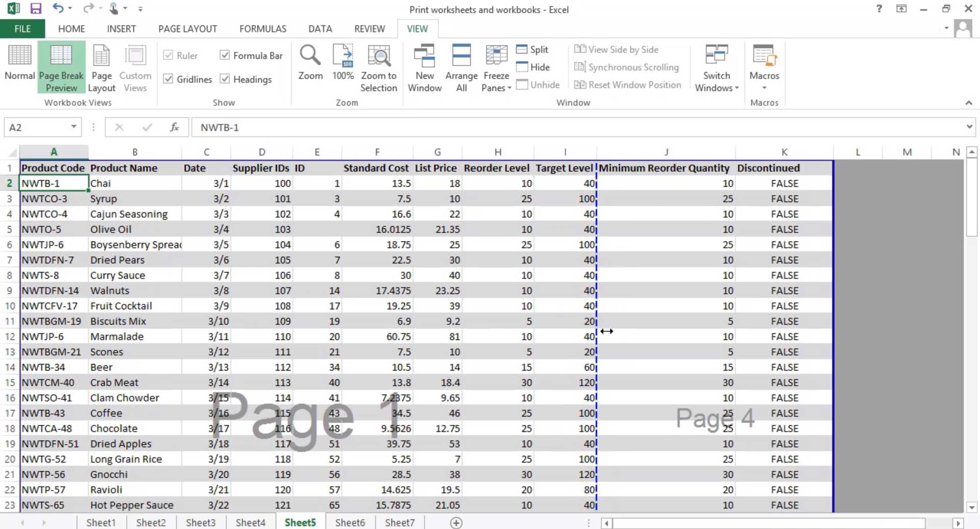
Task: Switch to Sheet7 tab
Action: (400, 522)
